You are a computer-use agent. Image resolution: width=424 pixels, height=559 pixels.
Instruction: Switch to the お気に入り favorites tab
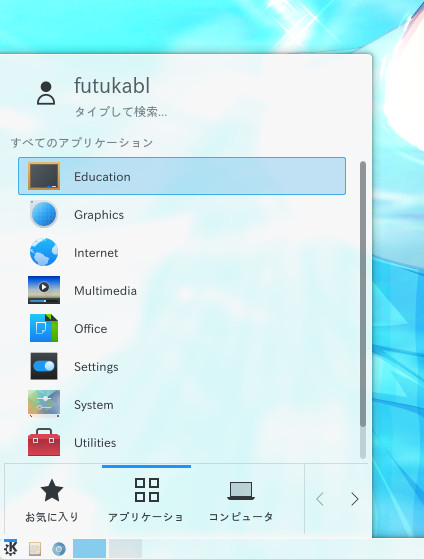(x=52, y=499)
